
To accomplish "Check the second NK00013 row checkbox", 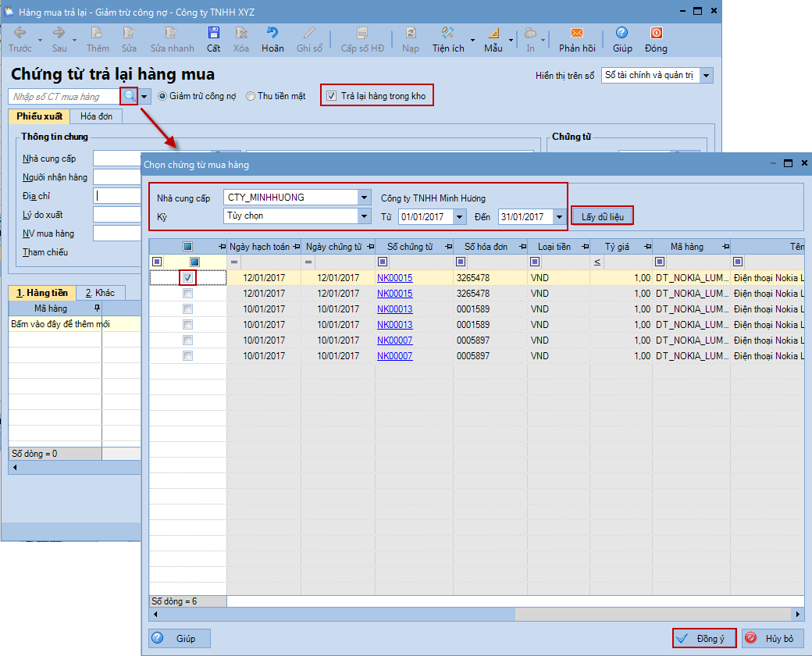I will pos(188,324).
